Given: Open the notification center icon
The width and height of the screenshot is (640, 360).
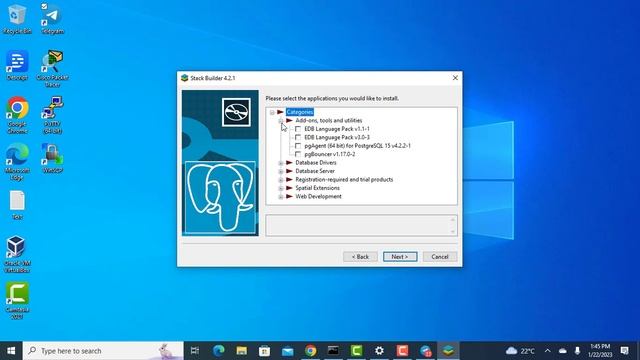Looking at the screenshot, I should pos(624,351).
